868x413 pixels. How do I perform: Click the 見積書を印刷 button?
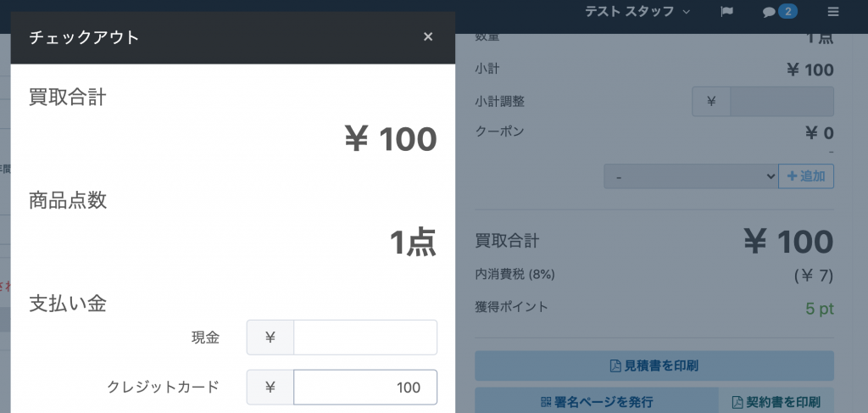[x=654, y=366]
